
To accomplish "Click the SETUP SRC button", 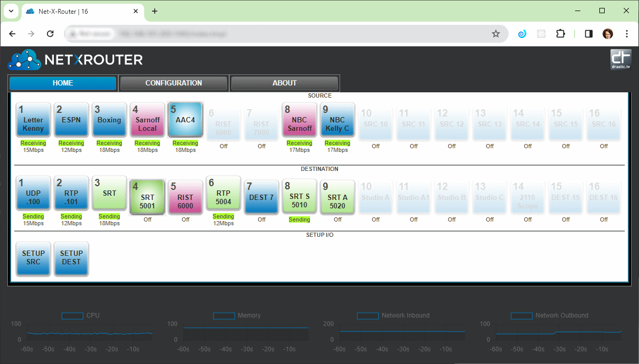I will point(33,258).
